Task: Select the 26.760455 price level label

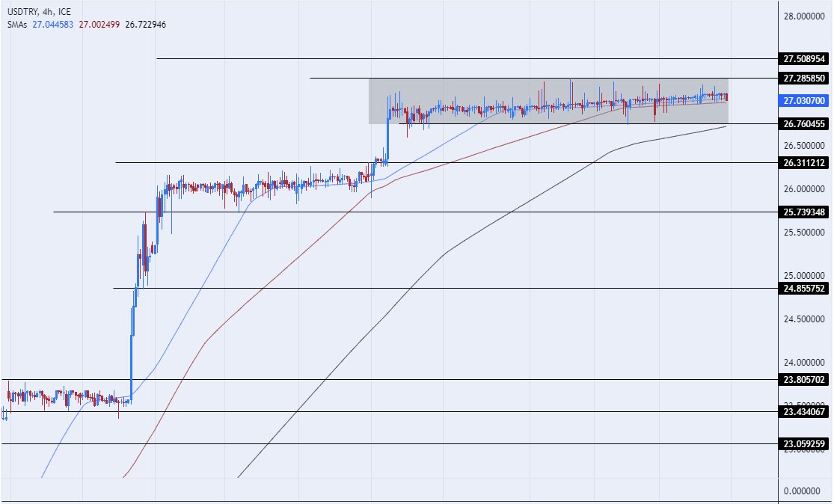Action: coord(803,124)
